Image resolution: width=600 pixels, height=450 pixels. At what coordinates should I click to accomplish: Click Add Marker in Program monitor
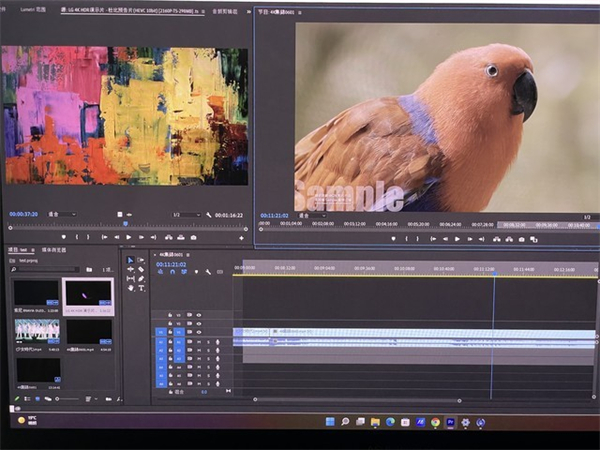pos(392,239)
